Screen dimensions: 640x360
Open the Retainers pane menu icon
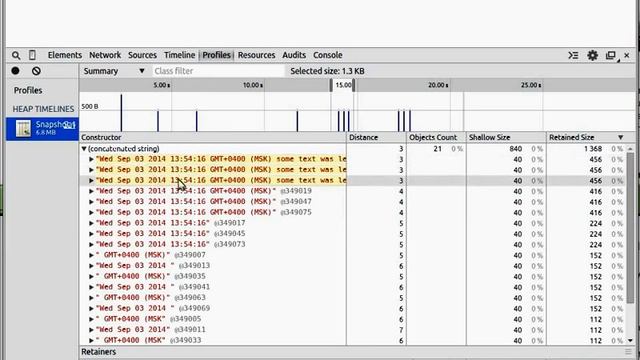(x=628, y=352)
